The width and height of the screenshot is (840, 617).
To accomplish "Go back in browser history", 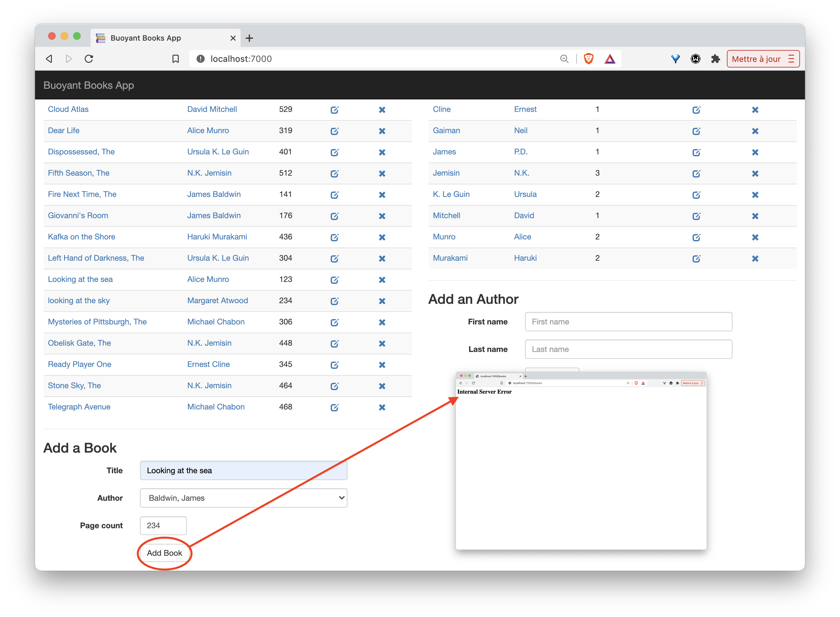I will click(49, 59).
